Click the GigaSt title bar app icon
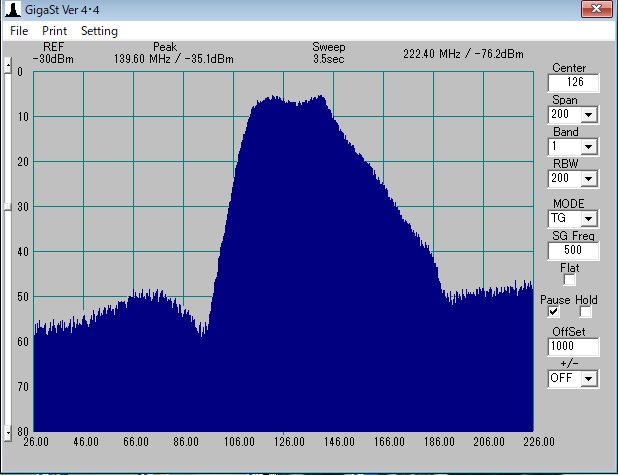 (13, 10)
